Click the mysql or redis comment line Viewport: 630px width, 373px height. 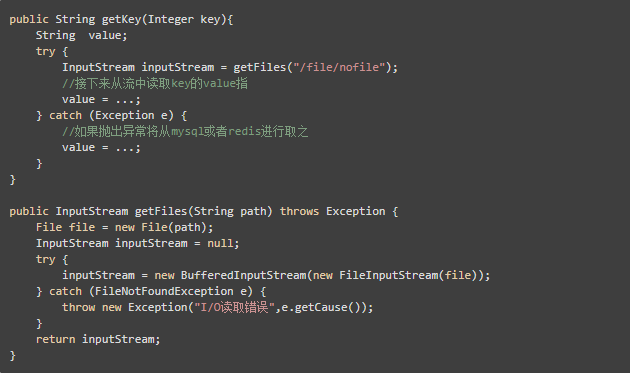tap(185, 131)
